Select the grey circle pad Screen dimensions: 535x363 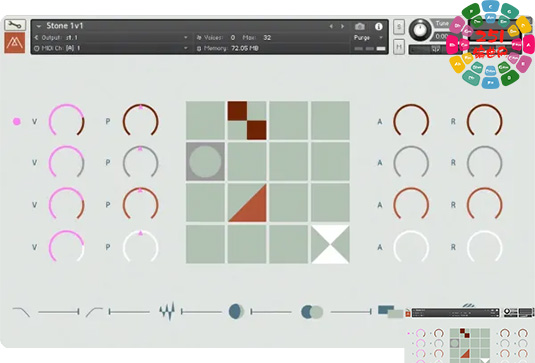(205, 162)
